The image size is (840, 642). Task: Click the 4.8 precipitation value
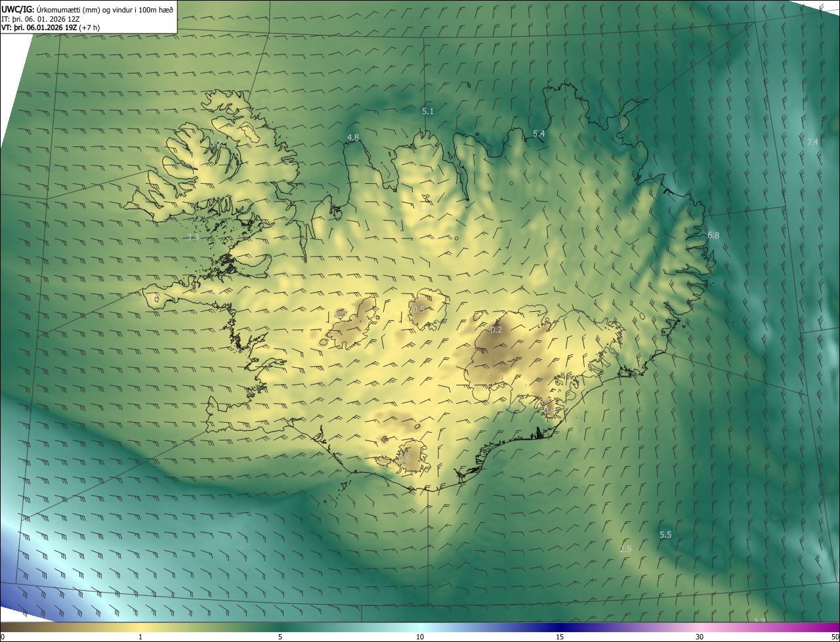(353, 138)
